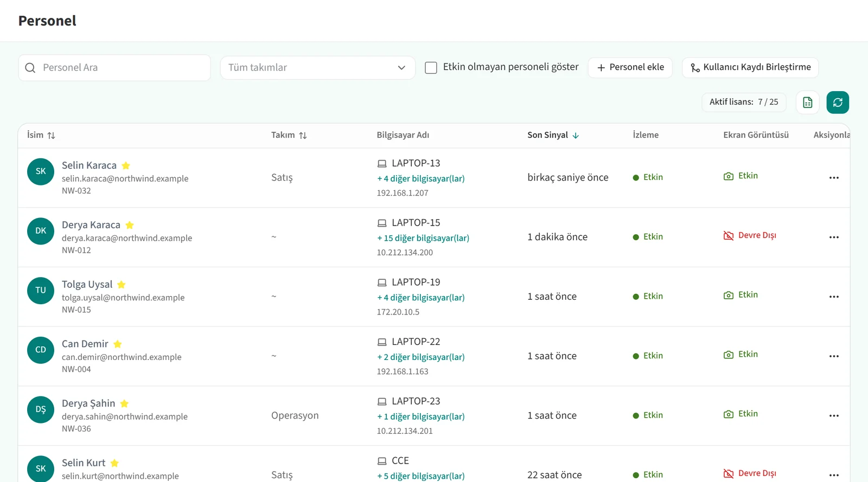868x482 pixels.
Task: Click the SK avatar of Selin Karaca
Action: click(41, 171)
